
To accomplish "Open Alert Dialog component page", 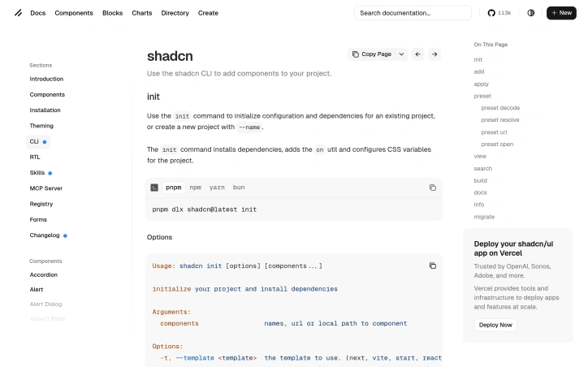I will coord(45,304).
